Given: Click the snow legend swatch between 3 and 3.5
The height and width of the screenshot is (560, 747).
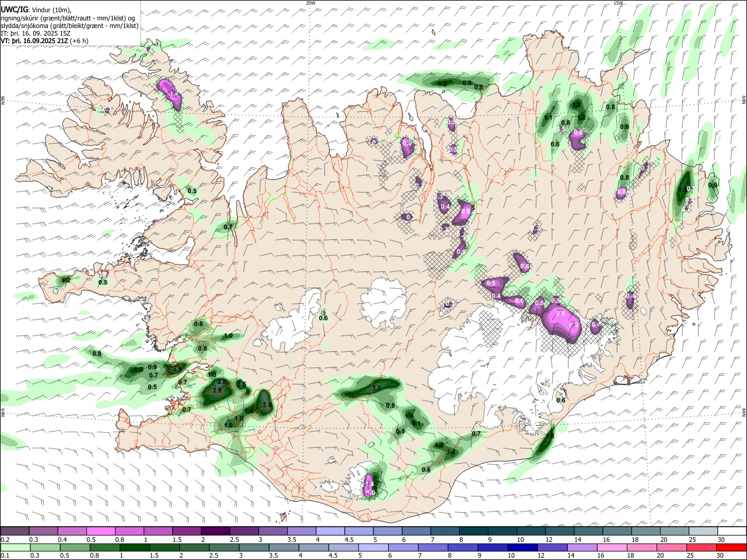Looking at the screenshot, I should pyautogui.click(x=273, y=531).
